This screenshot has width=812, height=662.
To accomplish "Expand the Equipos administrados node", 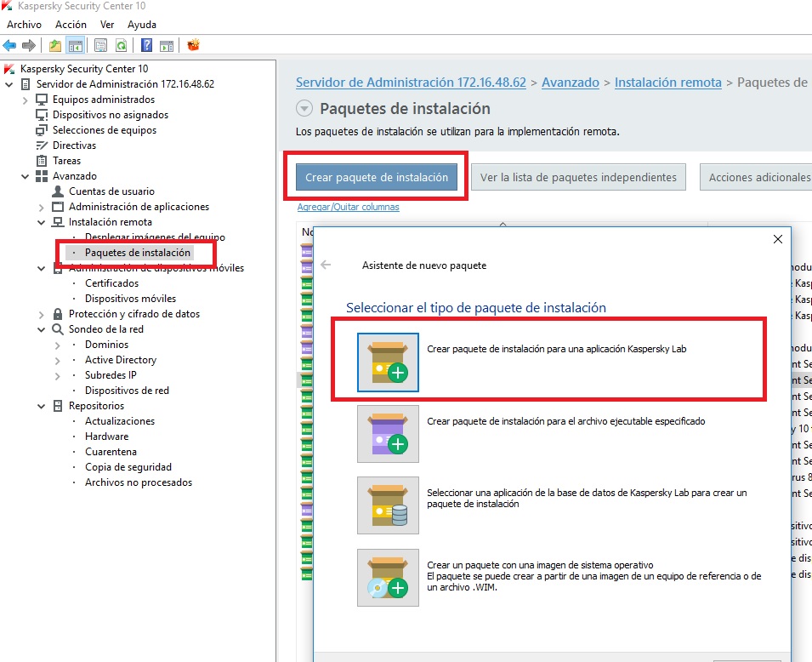I will click(x=25, y=100).
